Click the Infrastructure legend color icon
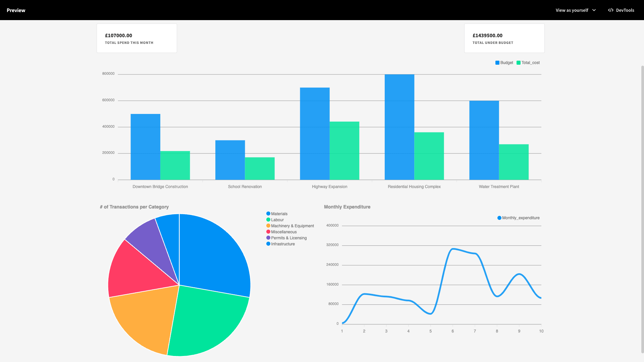Screen dimensions: 644x362 268,244
